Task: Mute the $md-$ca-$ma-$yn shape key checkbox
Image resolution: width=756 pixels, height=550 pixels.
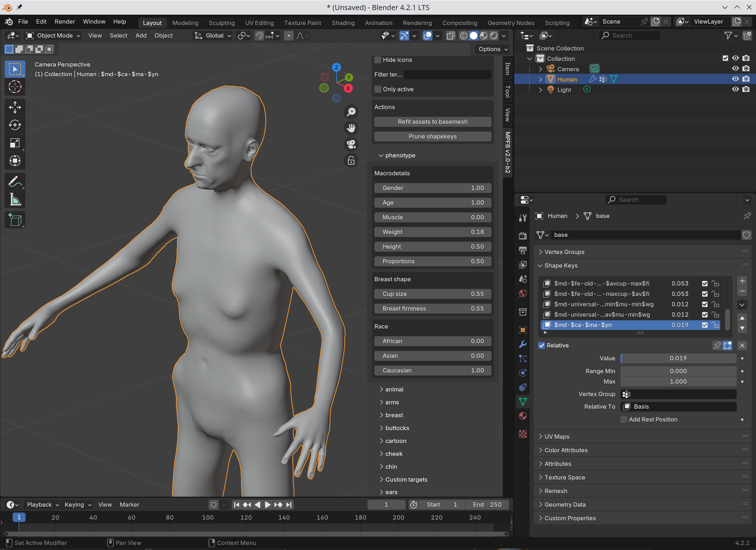Action: tap(705, 325)
